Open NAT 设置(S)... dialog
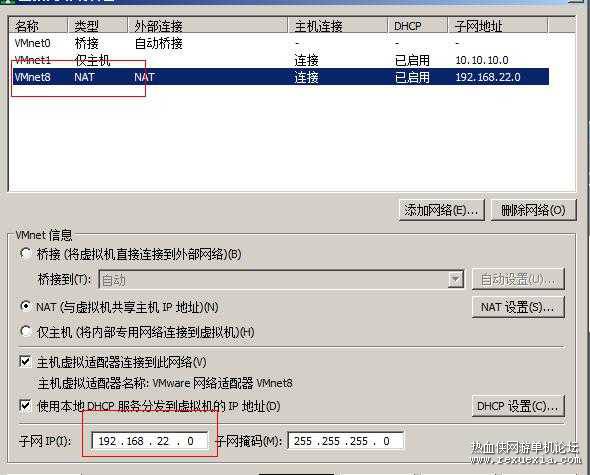The height and width of the screenshot is (475, 590). click(x=518, y=307)
